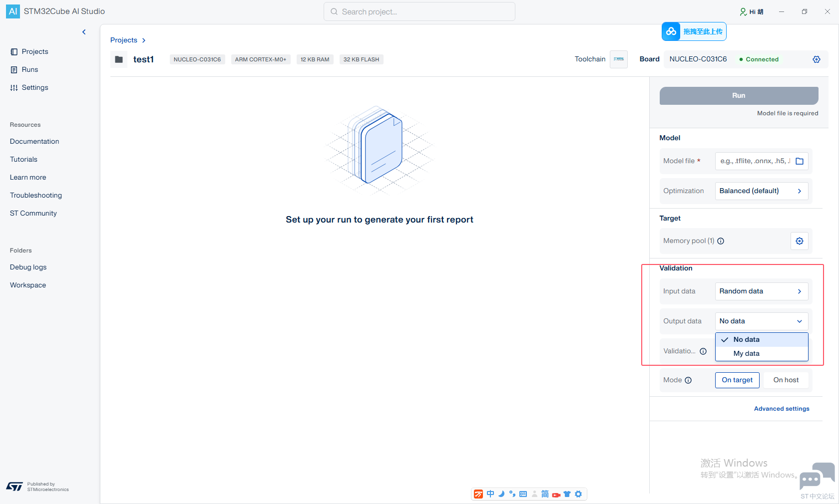839x504 pixels.
Task: Click the project illustration graphic
Action: tap(380, 150)
